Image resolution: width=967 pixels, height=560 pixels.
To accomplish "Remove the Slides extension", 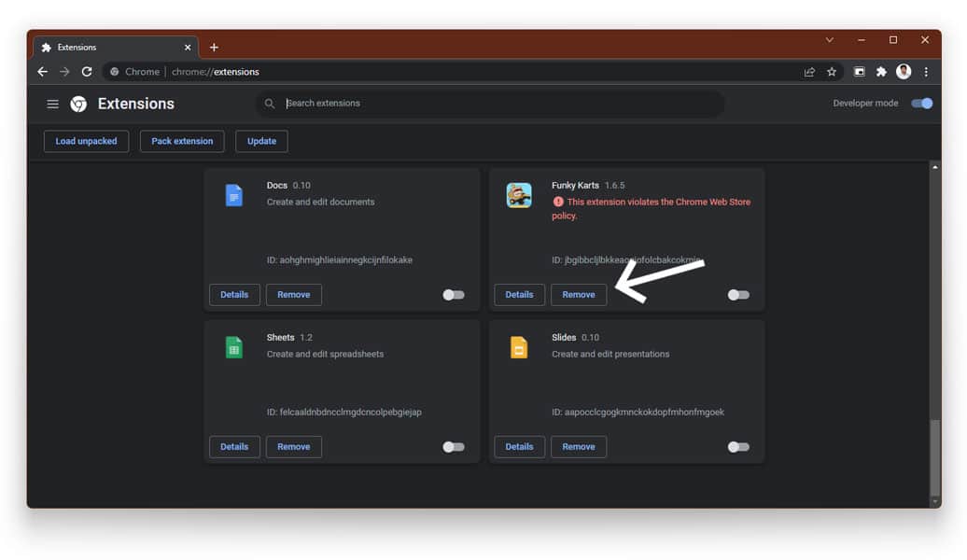I will (579, 447).
